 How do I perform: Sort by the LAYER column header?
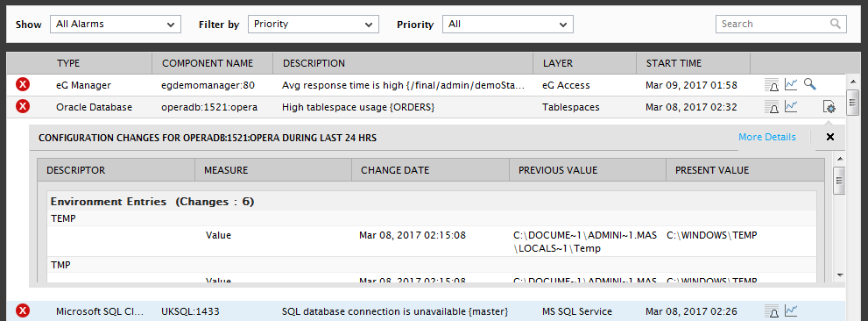click(557, 63)
